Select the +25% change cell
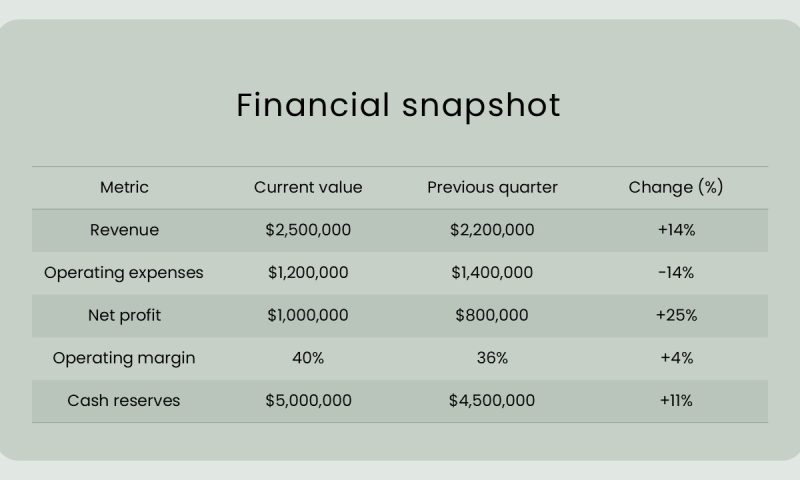This screenshot has width=800, height=480. [x=676, y=316]
